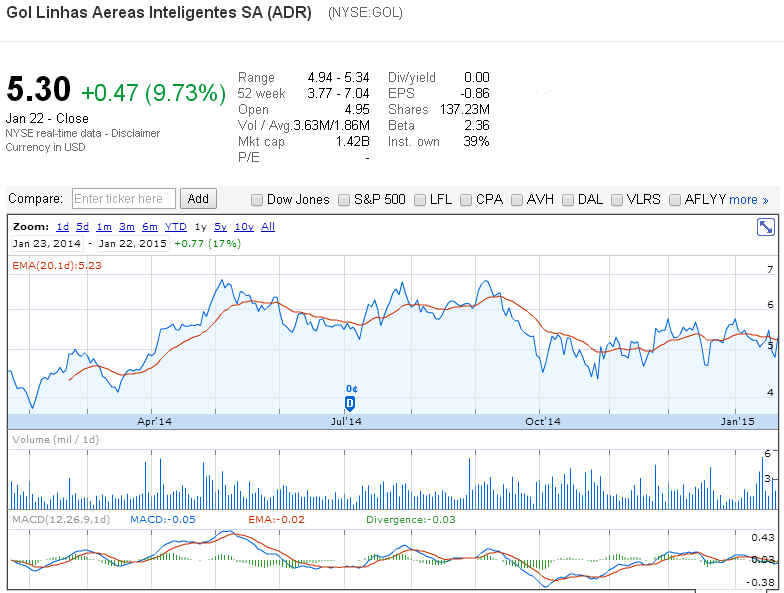Image resolution: width=784 pixels, height=593 pixels.
Task: Expand chart to full screen icon
Action: [x=766, y=227]
